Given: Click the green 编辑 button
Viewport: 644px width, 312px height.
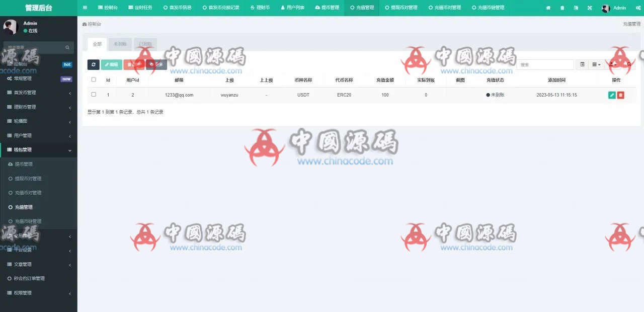Looking at the screenshot, I should (111, 64).
